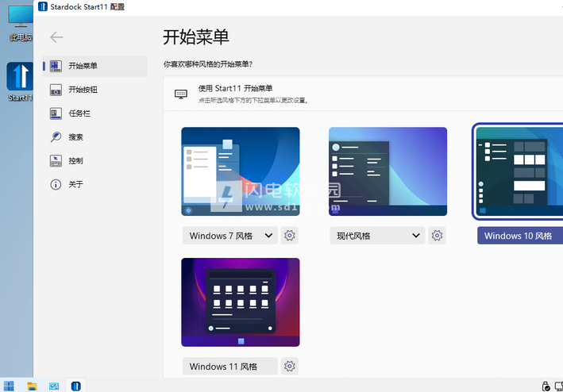This screenshot has height=392, width=563.
Task: Select the Windows 10 style thumbnail
Action: pos(519,171)
